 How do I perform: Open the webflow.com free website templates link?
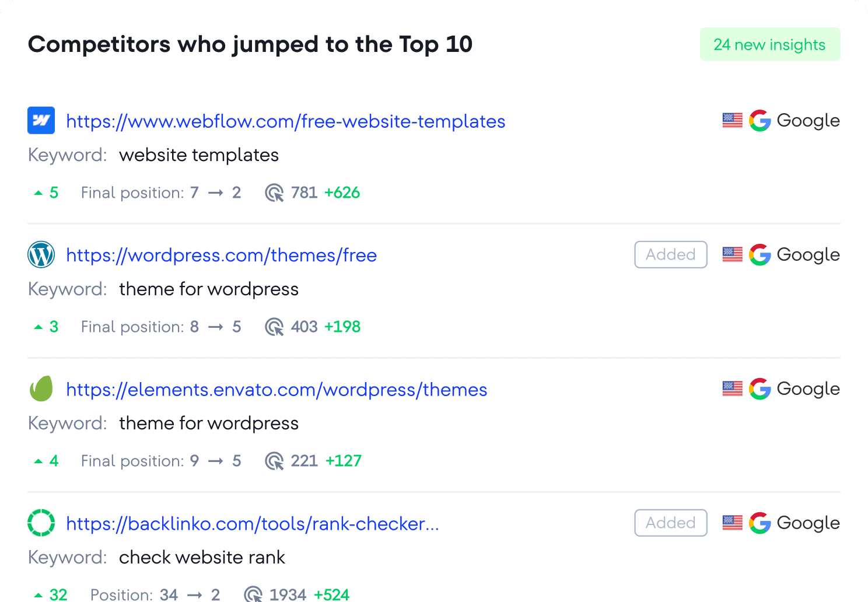(x=285, y=121)
